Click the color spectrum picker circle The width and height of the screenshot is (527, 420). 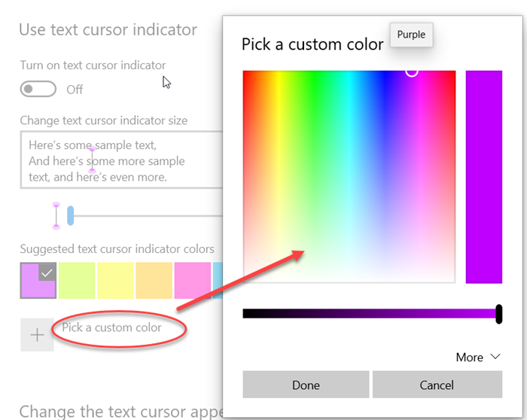(x=411, y=72)
